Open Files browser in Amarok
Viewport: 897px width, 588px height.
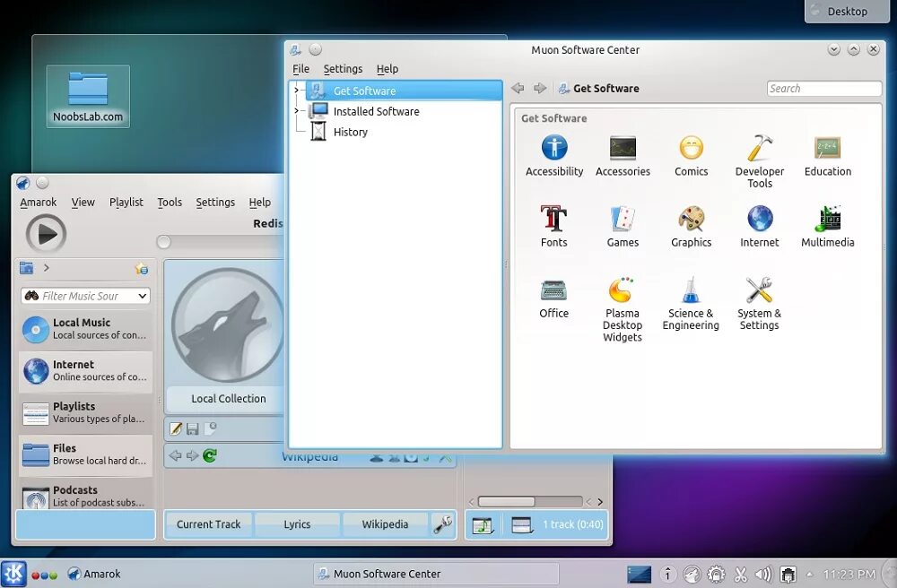click(86, 454)
